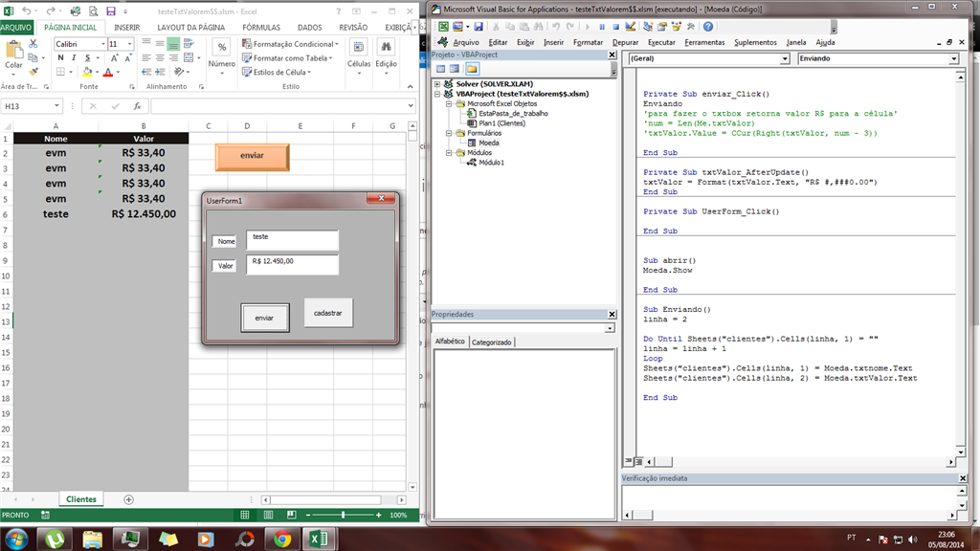Stop the running macro with the Reset icon
The width and height of the screenshot is (980, 551).
[x=615, y=26]
